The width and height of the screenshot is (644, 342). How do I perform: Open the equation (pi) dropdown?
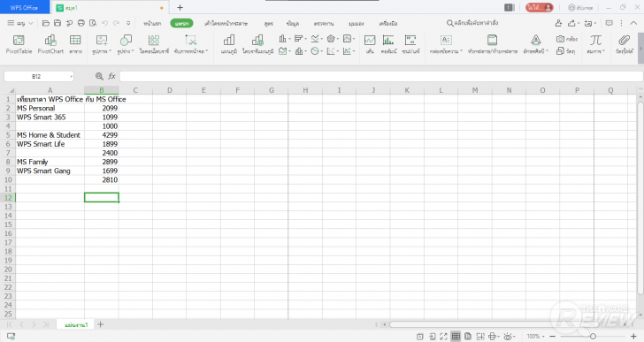pos(595,44)
